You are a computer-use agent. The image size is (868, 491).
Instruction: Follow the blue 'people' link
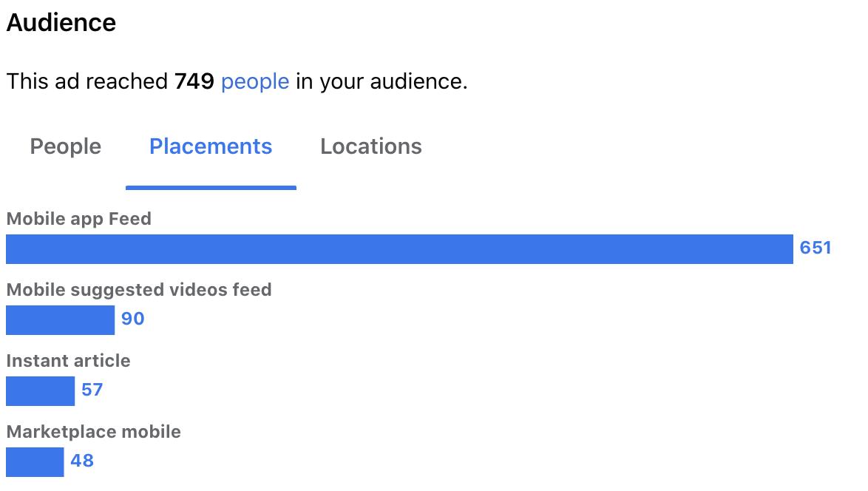tap(254, 82)
